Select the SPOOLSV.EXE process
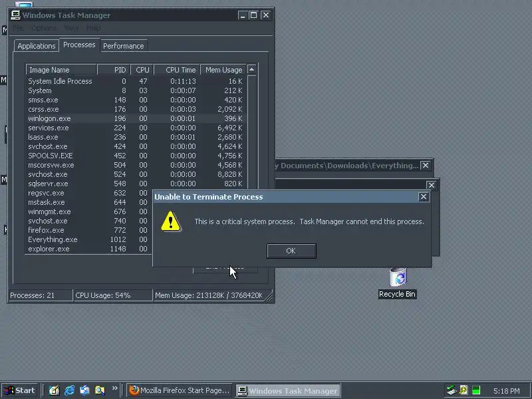 coord(136,156)
